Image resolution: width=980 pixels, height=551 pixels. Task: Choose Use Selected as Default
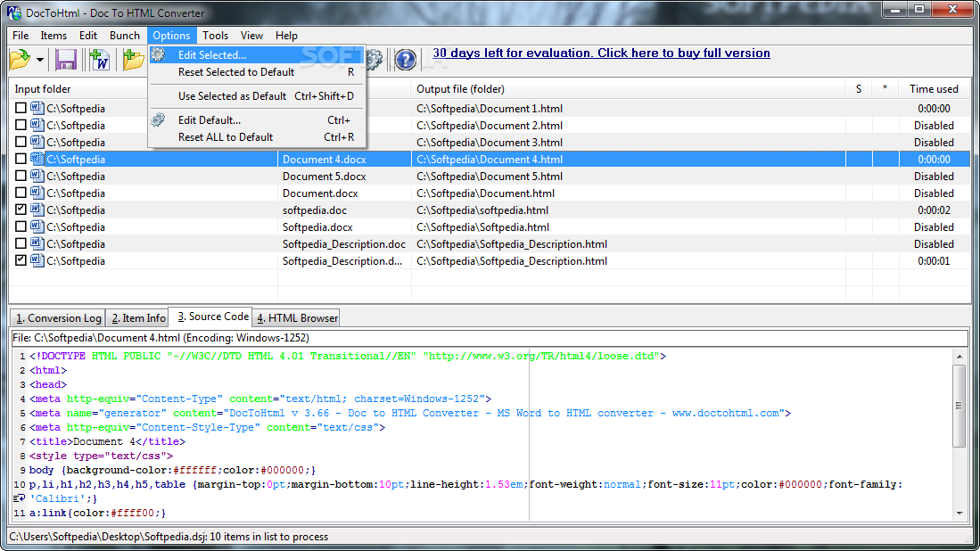256,95
